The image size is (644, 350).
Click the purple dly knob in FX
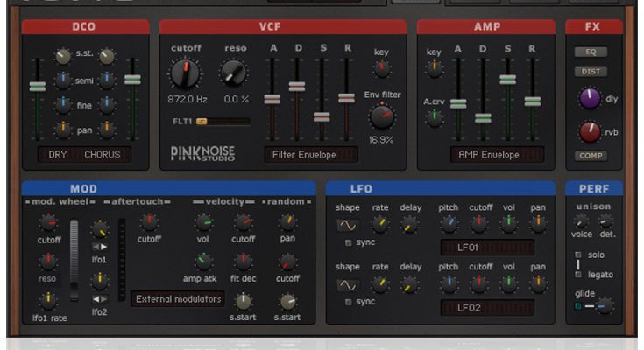(x=590, y=98)
